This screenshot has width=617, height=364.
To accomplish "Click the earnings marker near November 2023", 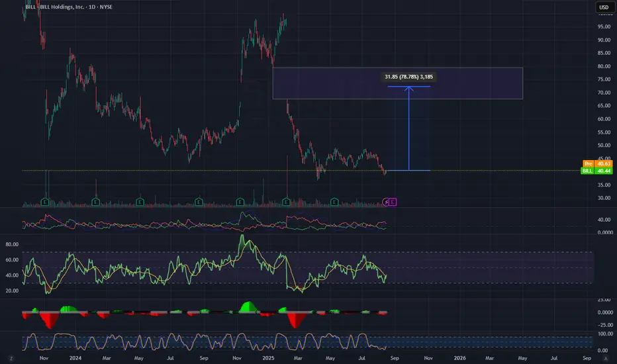I will click(x=45, y=203).
